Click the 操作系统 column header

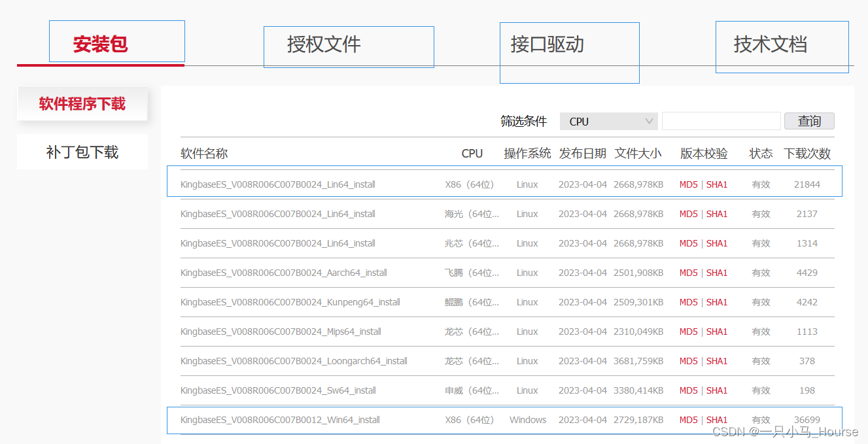tap(527, 154)
